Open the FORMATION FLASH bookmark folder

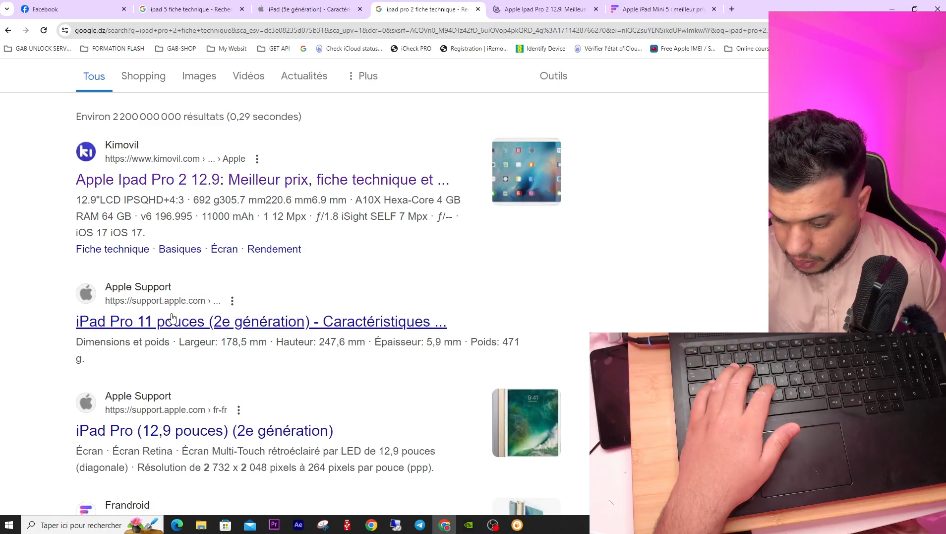[112, 48]
